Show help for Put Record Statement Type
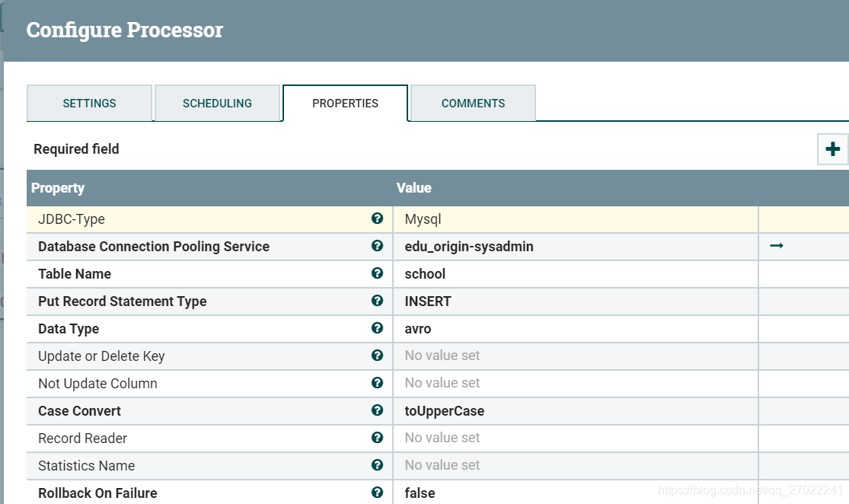The width and height of the screenshot is (849, 504). pyautogui.click(x=378, y=301)
